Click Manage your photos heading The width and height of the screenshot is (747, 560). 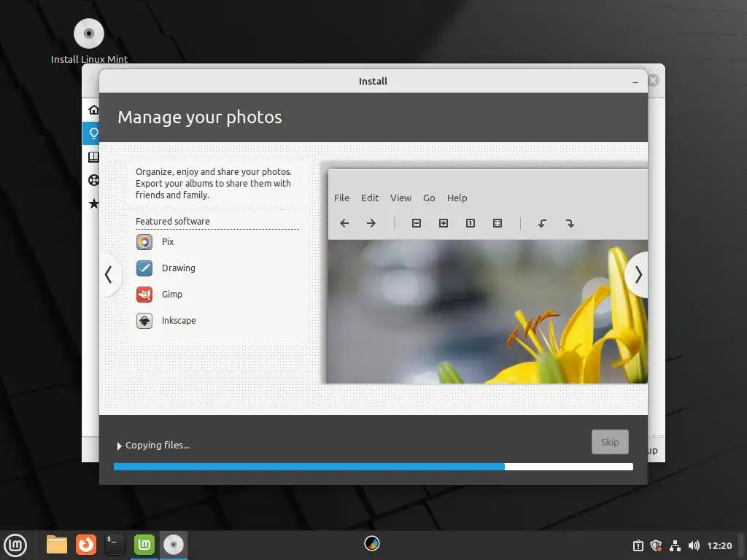tap(200, 117)
